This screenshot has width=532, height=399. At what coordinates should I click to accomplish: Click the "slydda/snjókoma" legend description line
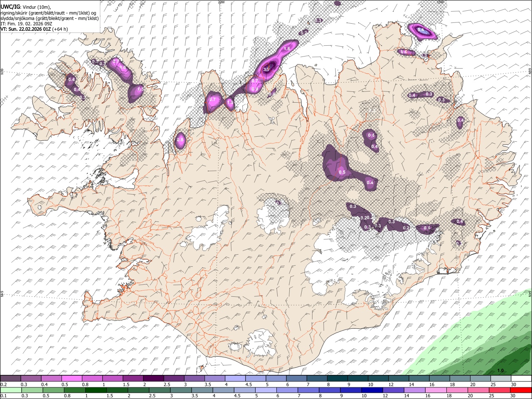[x=49, y=18]
